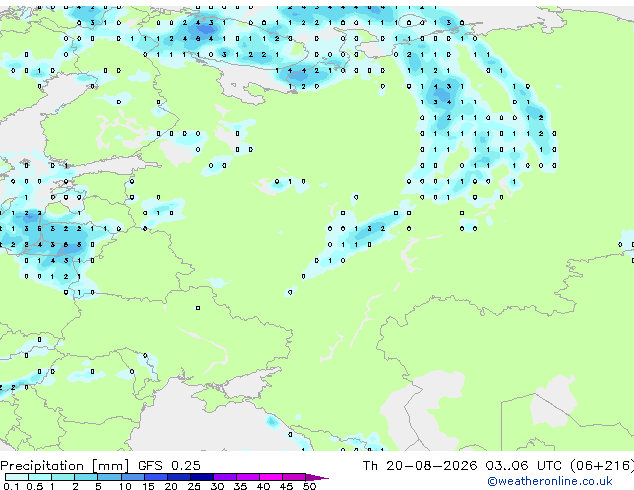Image resolution: width=634 pixels, height=490 pixels.
Task: Click the 'GFS 0.25' model label
Action: pyautogui.click(x=169, y=466)
